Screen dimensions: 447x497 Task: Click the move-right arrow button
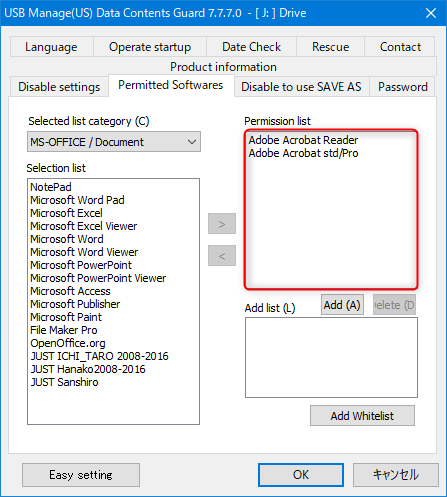[222, 224]
